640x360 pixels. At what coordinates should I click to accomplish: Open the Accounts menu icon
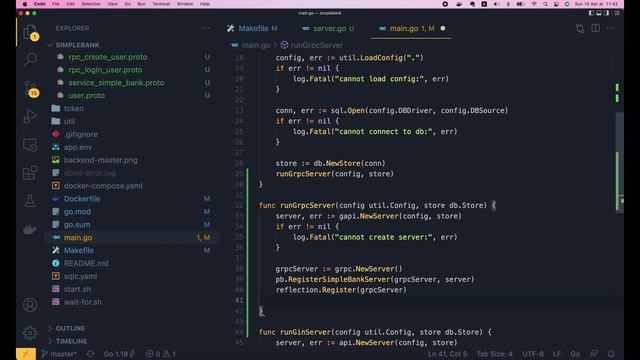click(x=30, y=305)
